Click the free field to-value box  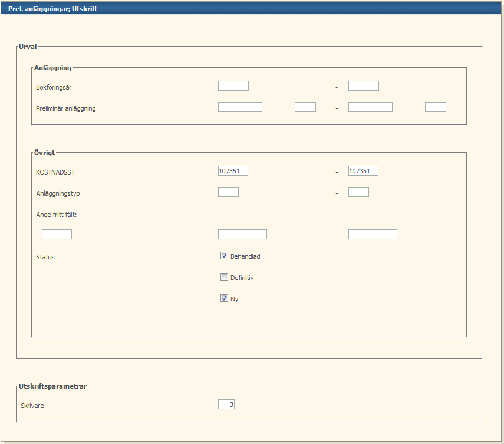coord(373,234)
